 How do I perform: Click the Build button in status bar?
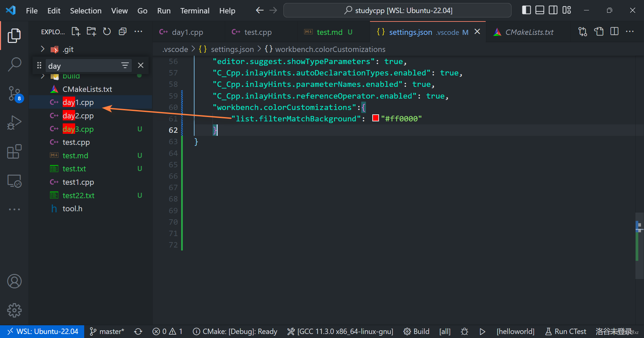[x=416, y=331]
